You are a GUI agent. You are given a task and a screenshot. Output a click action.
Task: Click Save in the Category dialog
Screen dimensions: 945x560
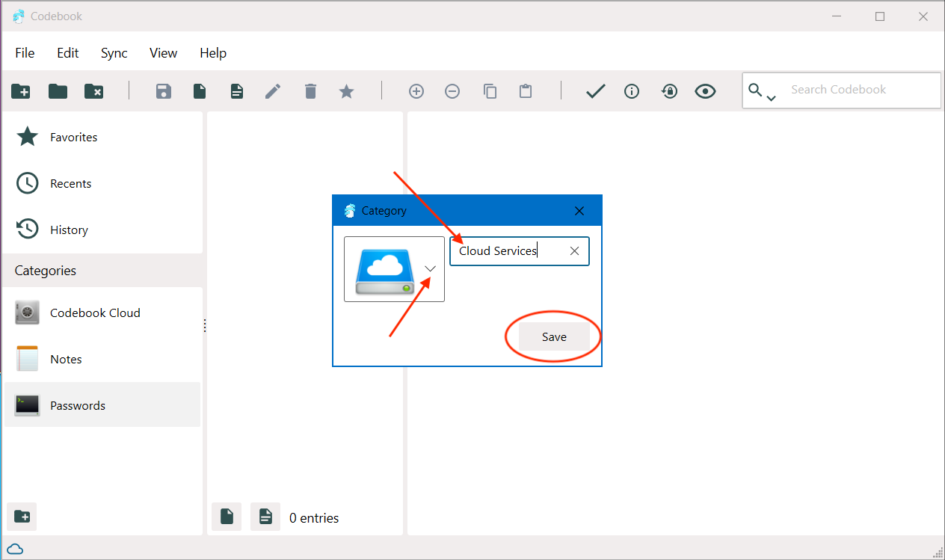[554, 337]
